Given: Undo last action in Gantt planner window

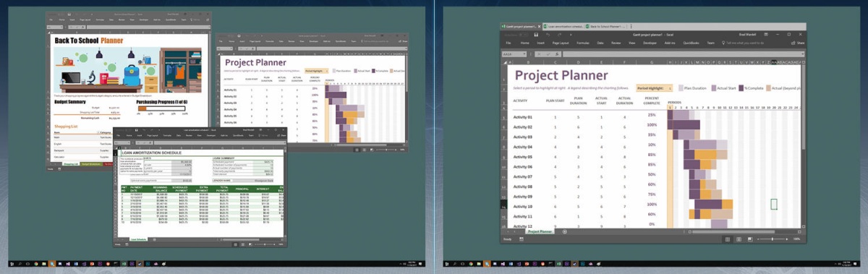Looking at the screenshot, I should tap(548, 35).
